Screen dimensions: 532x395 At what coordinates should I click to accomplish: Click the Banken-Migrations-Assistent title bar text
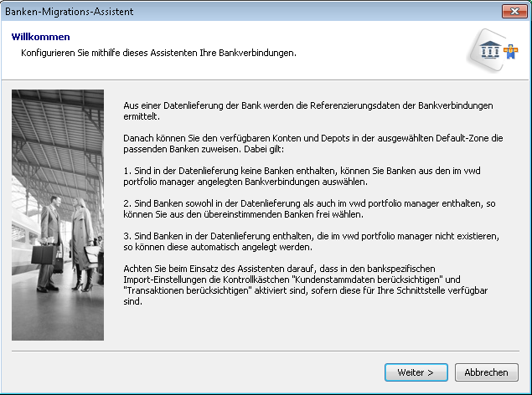point(70,11)
